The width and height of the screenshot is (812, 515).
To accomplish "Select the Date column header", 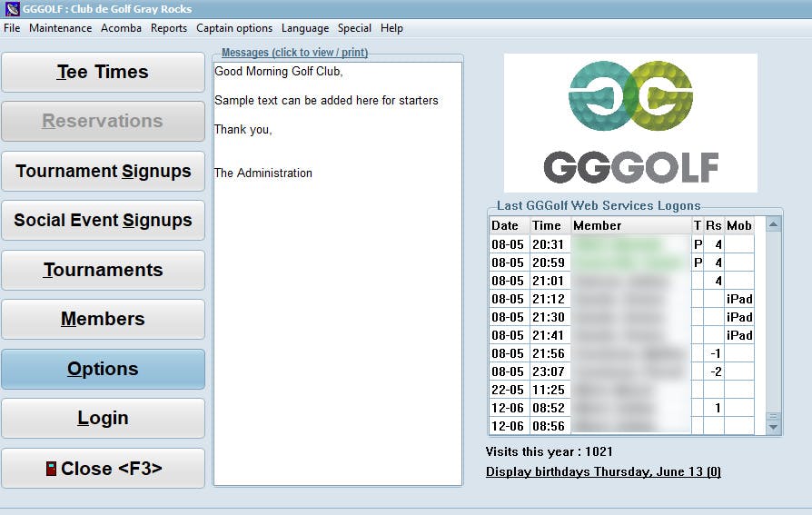I will (509, 225).
